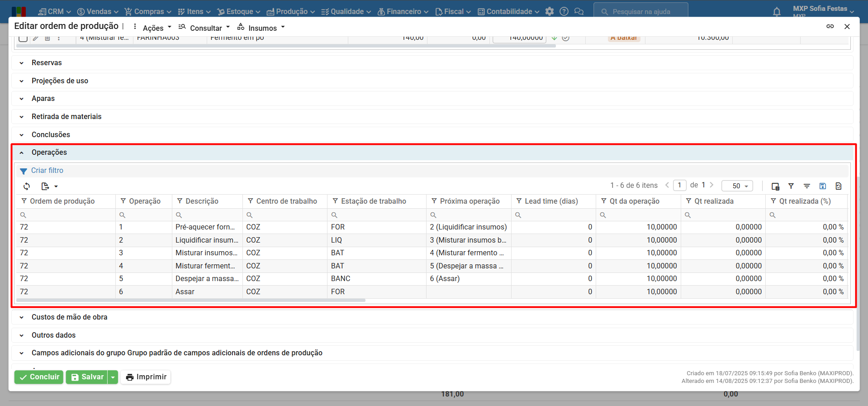Image resolution: width=868 pixels, height=406 pixels.
Task: Open the CRM menu in top bar
Action: click(x=55, y=12)
